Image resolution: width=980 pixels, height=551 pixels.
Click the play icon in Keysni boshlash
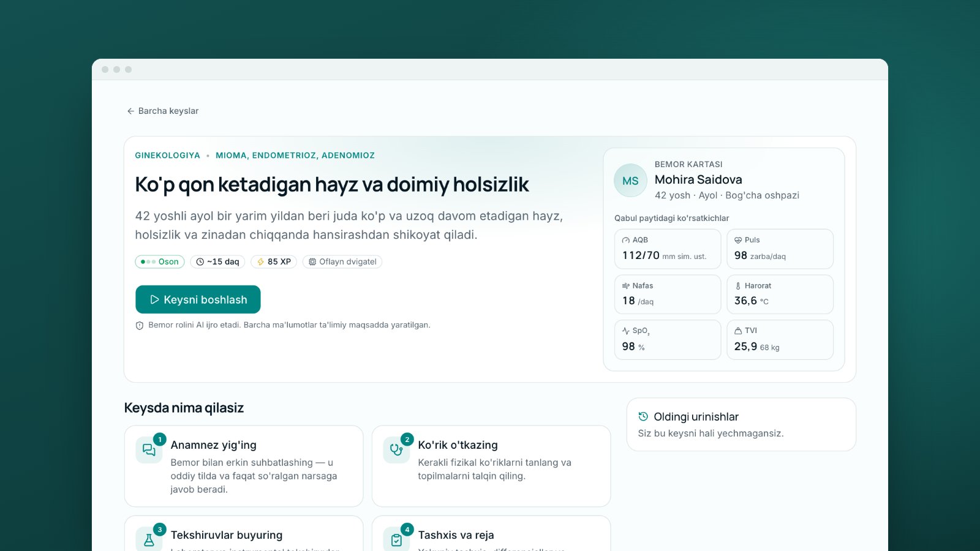pos(154,299)
